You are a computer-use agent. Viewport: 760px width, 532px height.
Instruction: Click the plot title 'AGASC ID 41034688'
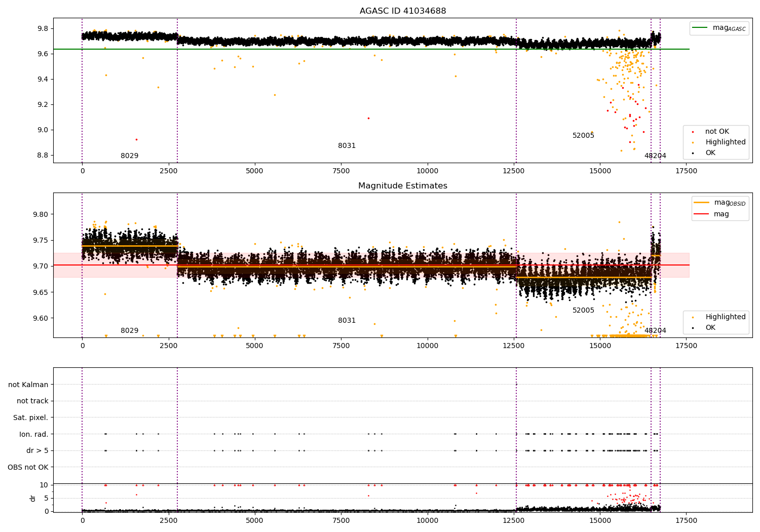[x=403, y=11]
